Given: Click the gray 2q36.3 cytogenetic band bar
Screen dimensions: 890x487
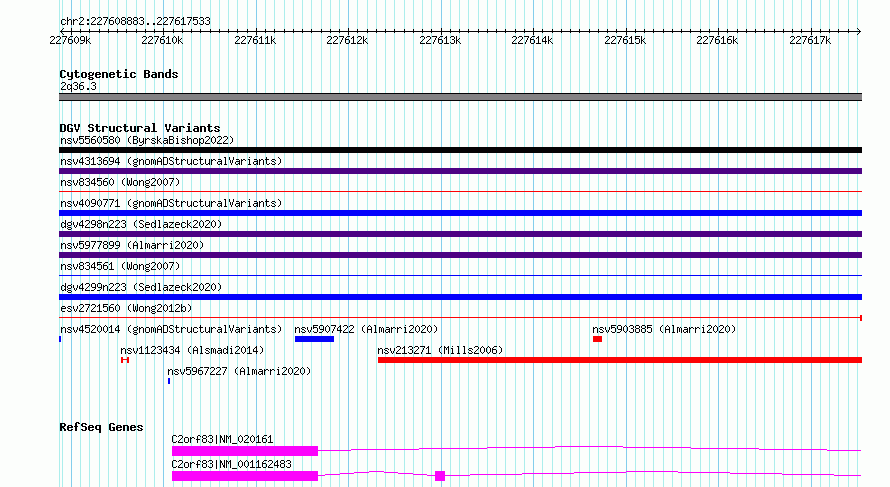Looking at the screenshot, I should point(460,97).
